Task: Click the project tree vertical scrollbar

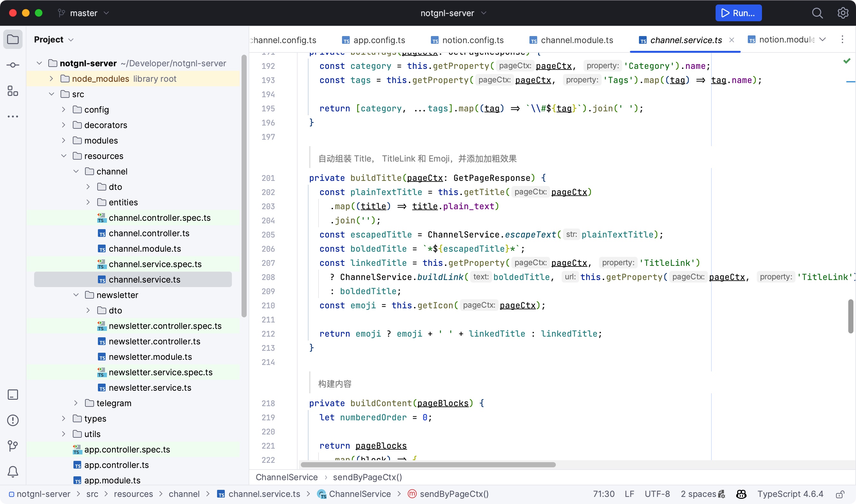Action: click(244, 186)
